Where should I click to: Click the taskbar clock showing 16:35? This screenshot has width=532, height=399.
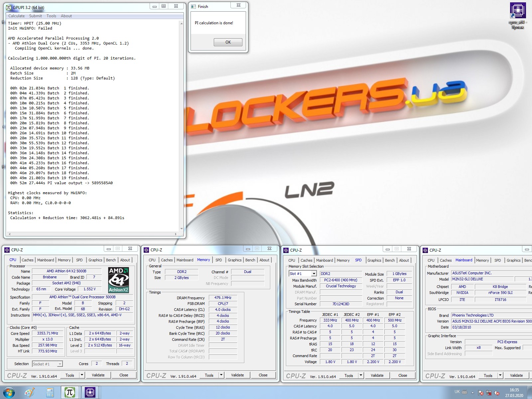click(514, 393)
